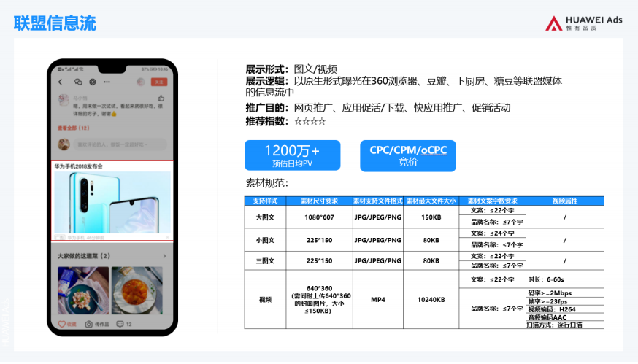Click the 150KB file size cell

(x=431, y=217)
